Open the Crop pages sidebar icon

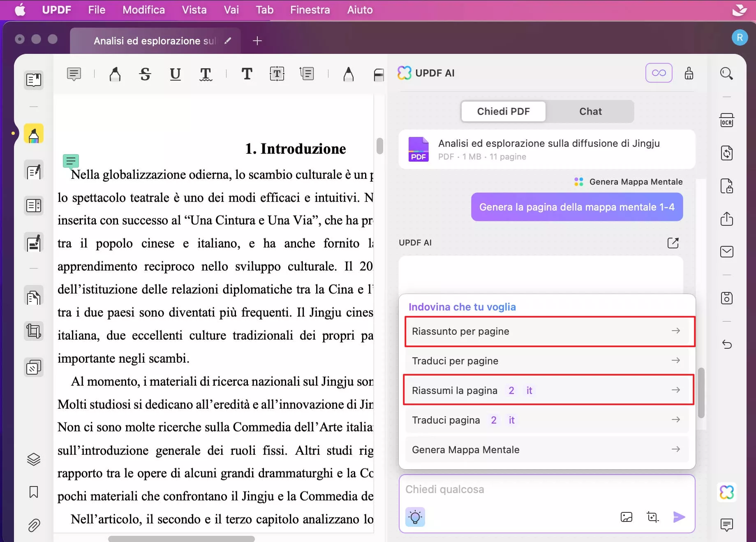pyautogui.click(x=34, y=331)
